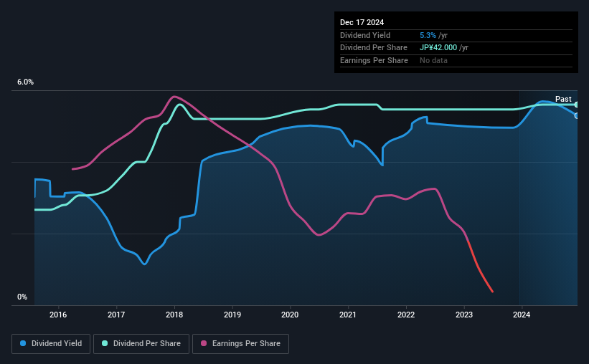Click the 6.0% y-axis label
This screenshot has width=589, height=364.
point(25,82)
